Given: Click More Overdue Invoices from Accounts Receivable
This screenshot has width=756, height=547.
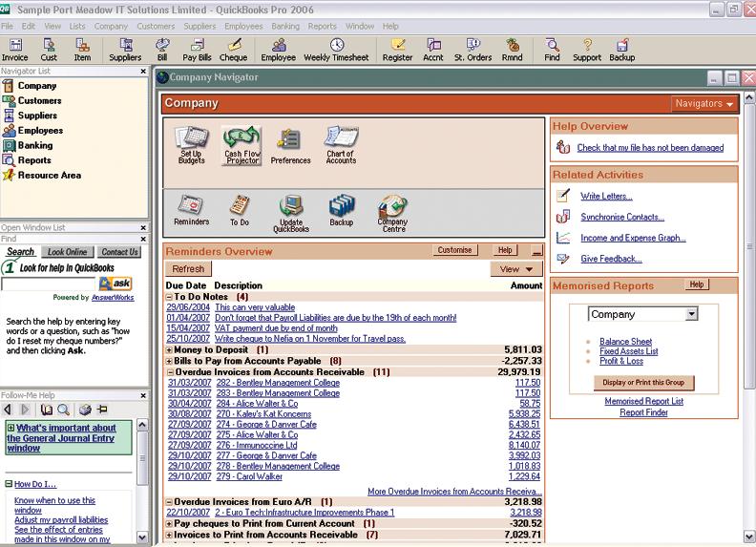Looking at the screenshot, I should pyautogui.click(x=454, y=492).
